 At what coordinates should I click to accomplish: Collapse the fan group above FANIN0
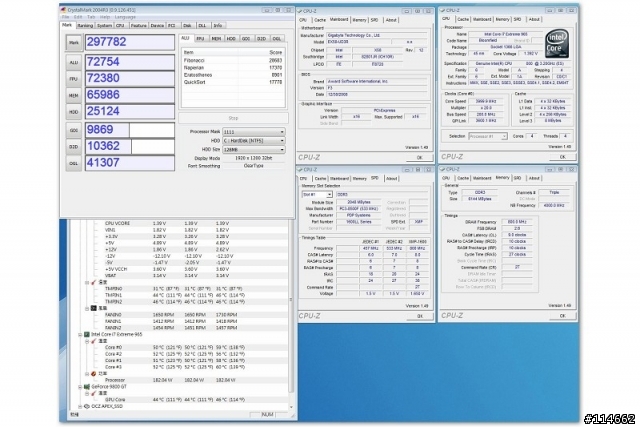point(87,308)
